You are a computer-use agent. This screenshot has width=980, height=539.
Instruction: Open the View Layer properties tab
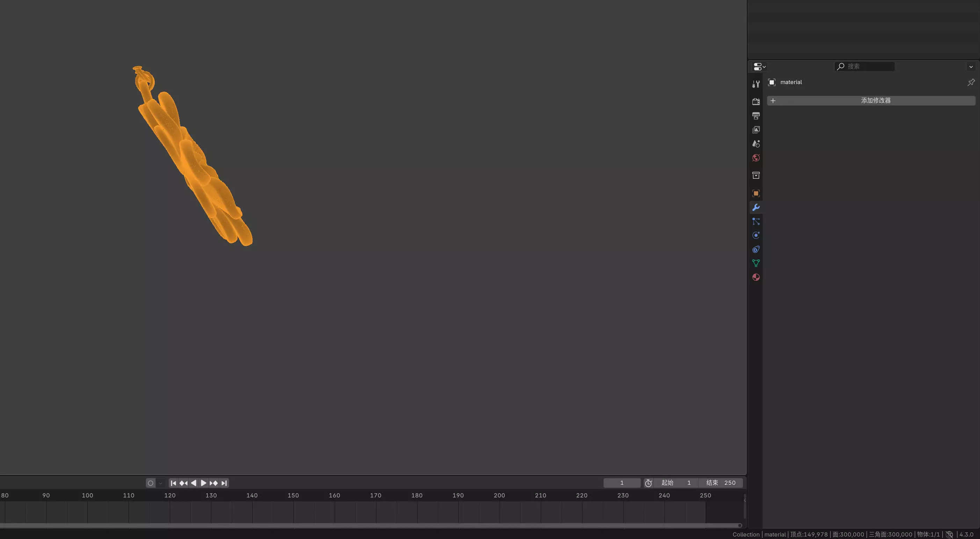click(x=756, y=130)
